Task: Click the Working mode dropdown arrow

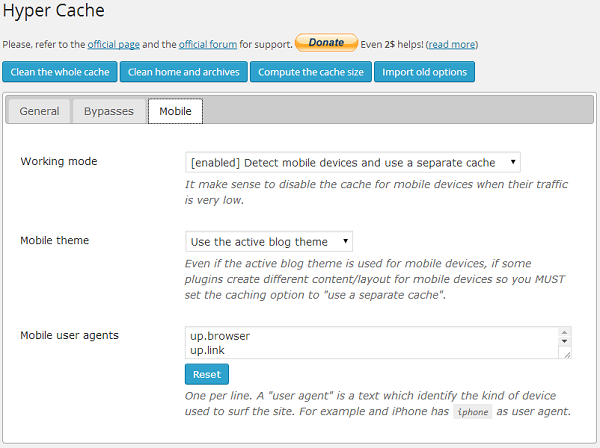Action: point(513,162)
